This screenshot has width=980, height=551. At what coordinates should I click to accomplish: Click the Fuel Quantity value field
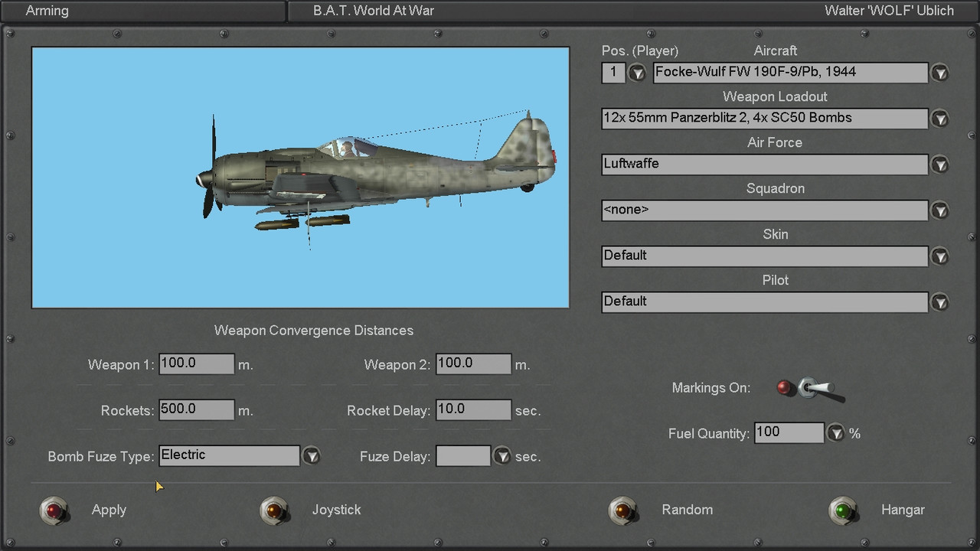(x=789, y=432)
